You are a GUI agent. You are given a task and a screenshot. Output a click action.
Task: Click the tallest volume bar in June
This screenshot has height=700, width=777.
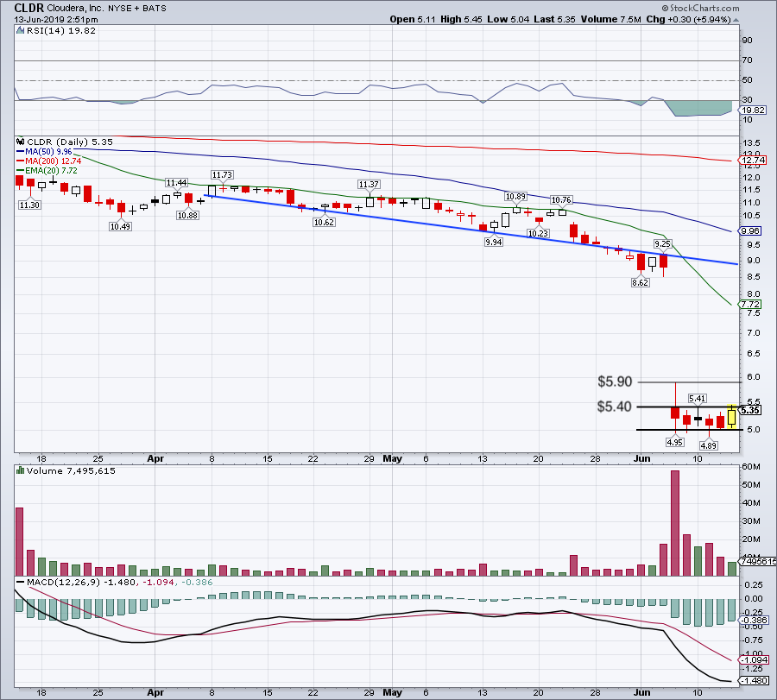pos(675,523)
